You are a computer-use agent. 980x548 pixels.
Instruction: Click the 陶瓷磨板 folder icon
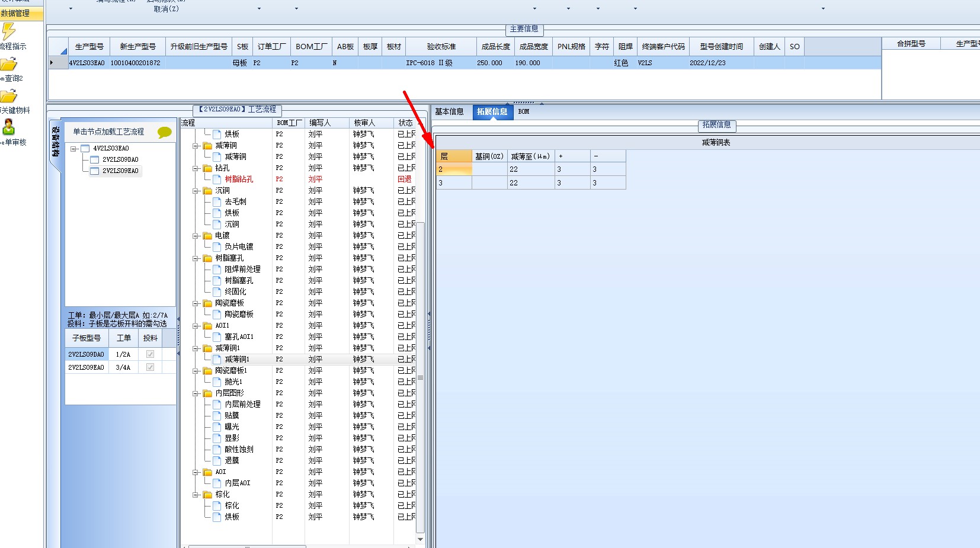click(208, 303)
